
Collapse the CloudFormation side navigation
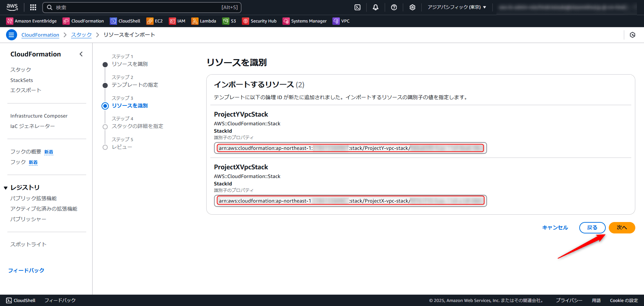(x=81, y=54)
